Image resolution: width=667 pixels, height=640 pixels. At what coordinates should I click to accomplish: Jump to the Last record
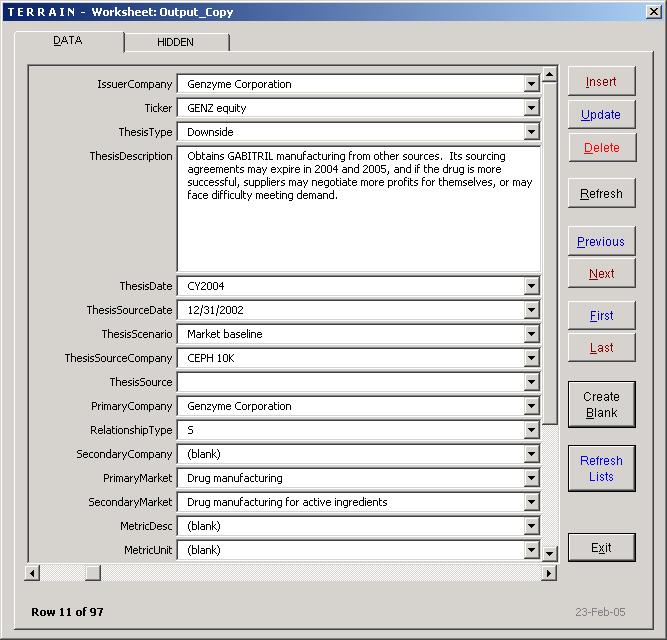tap(601, 347)
